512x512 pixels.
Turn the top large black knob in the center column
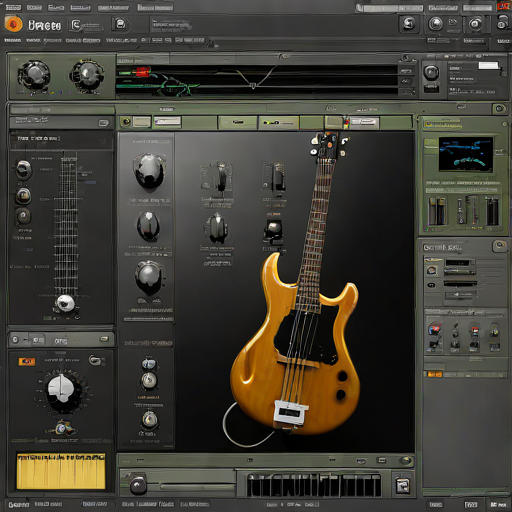(149, 171)
